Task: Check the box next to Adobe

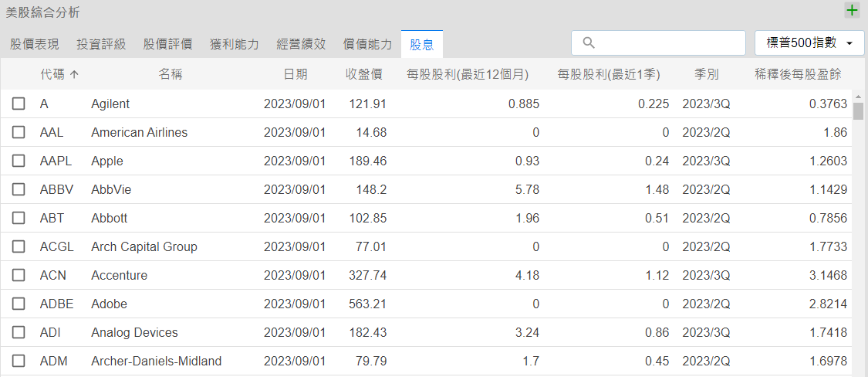Action: point(19,304)
